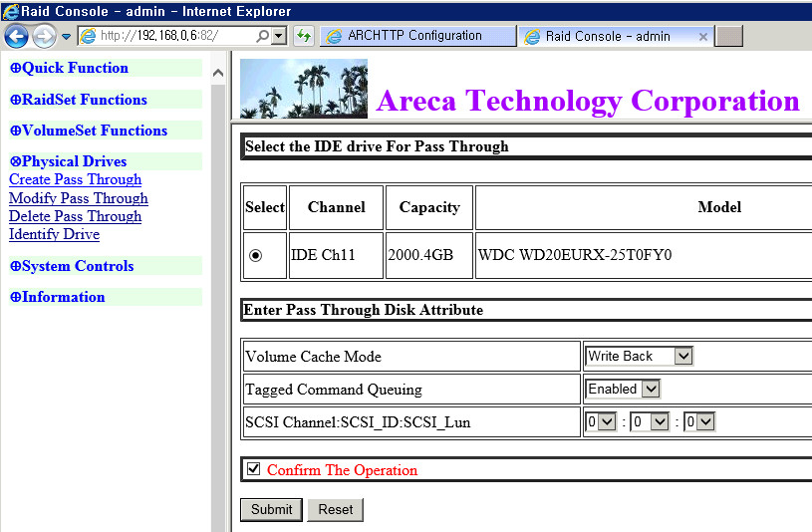The image size is (812, 532).
Task: Click the browser Forward arrow button
Action: pyautogui.click(x=44, y=36)
